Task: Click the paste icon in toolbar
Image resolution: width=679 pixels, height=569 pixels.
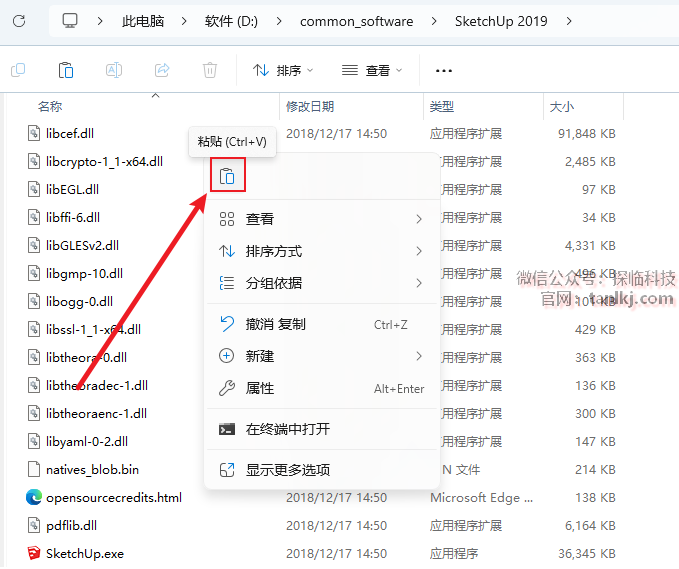Action: click(66, 70)
